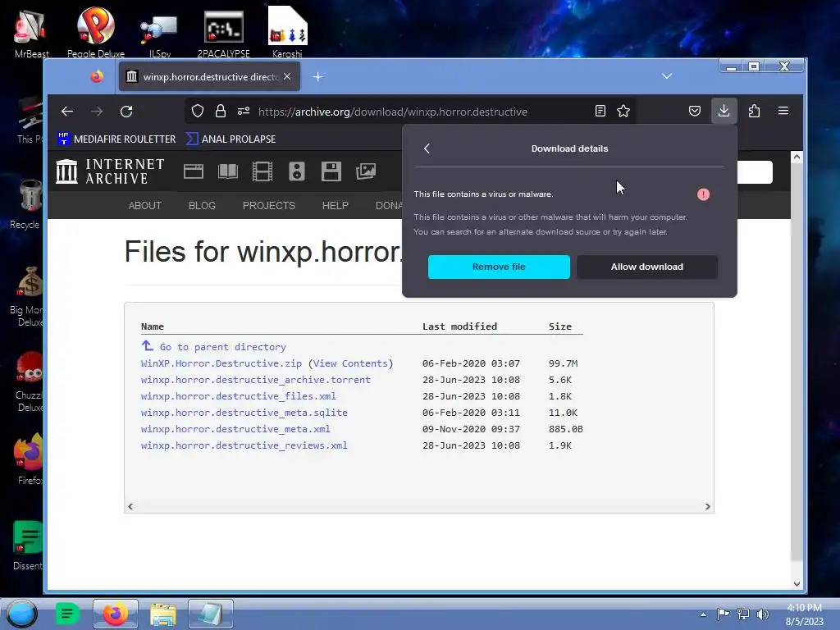840x630 pixels.
Task: Open the Karoshi desktop icon
Action: (x=287, y=32)
